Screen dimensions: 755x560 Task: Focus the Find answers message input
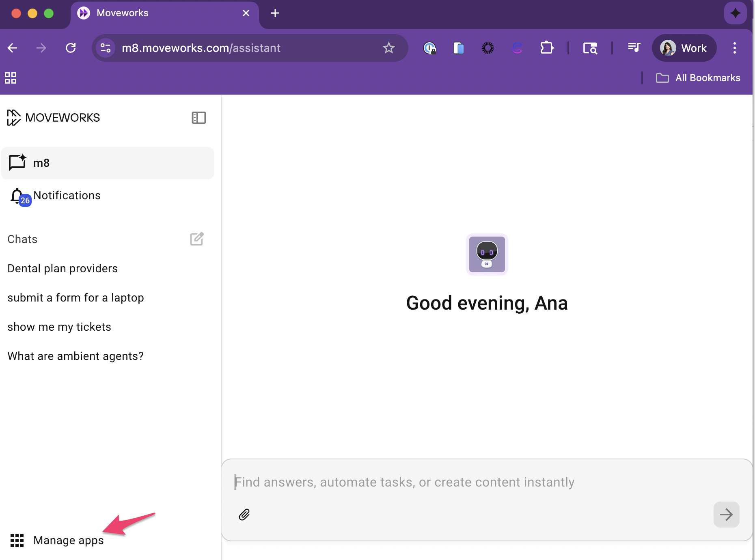(486, 482)
